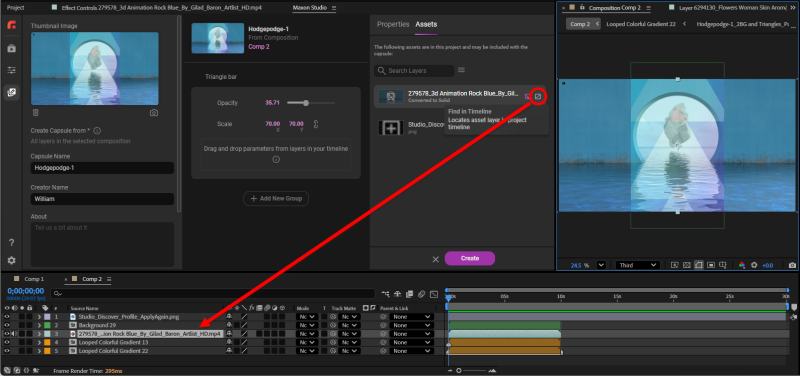Open Effect Controls 279578 panel tab

point(161,8)
